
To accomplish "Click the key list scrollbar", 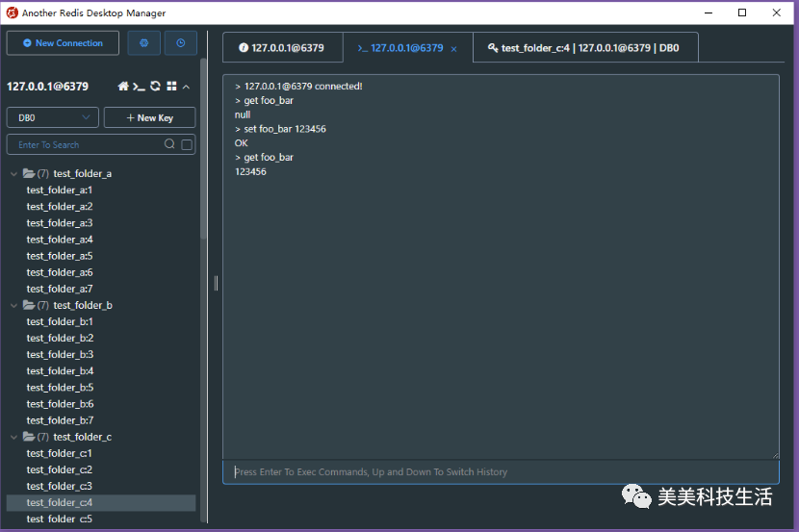I will pyautogui.click(x=203, y=147).
